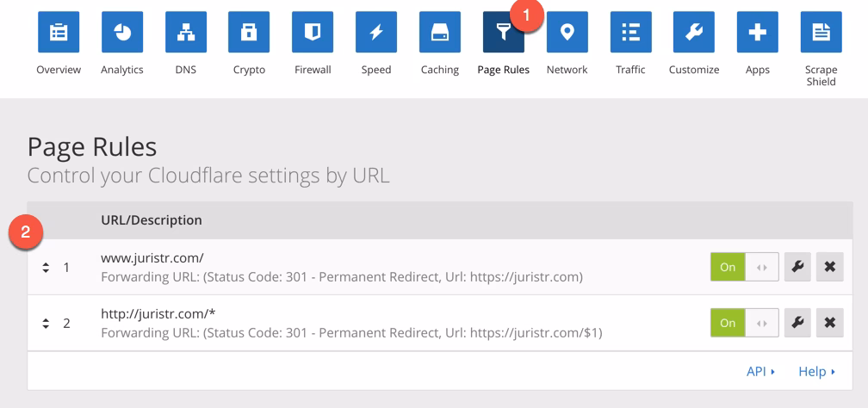This screenshot has width=868, height=408.
Task: Open the Speed lightning icon
Action: [376, 33]
